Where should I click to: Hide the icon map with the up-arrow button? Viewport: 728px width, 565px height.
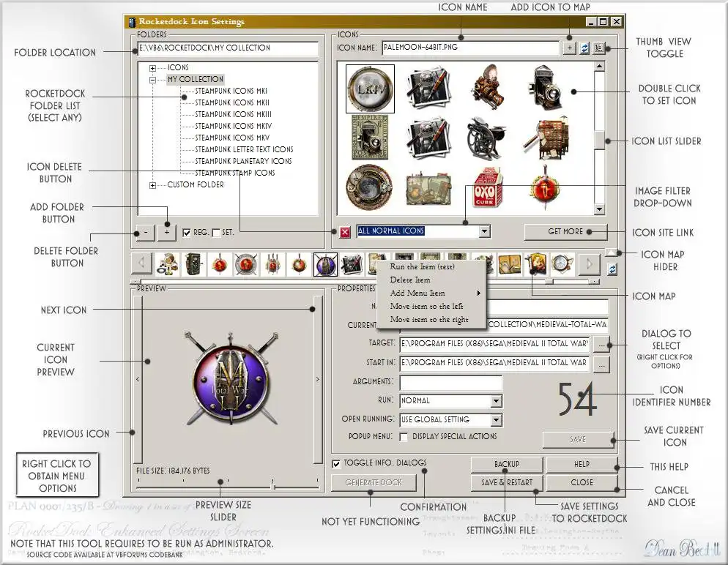611,252
